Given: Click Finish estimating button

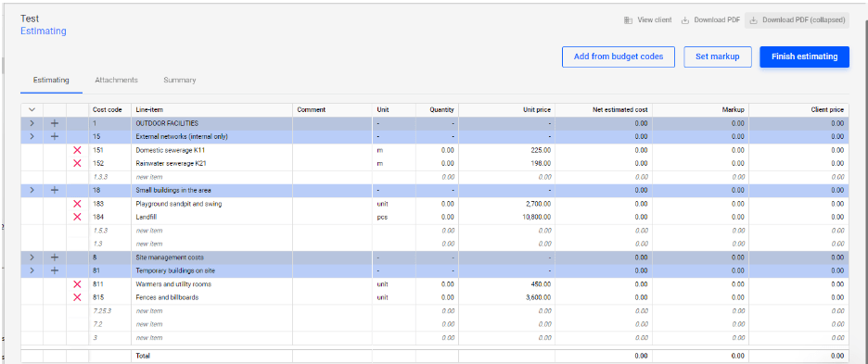Looking at the screenshot, I should (804, 56).
